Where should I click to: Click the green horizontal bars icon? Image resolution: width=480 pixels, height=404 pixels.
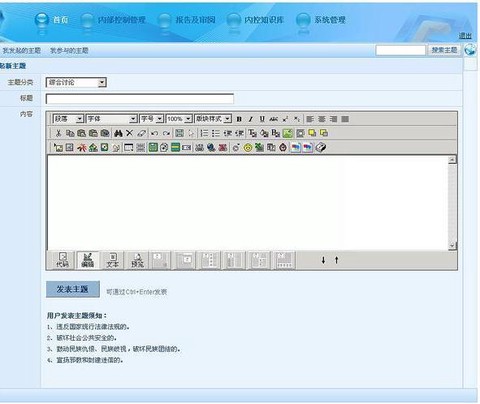(x=175, y=147)
